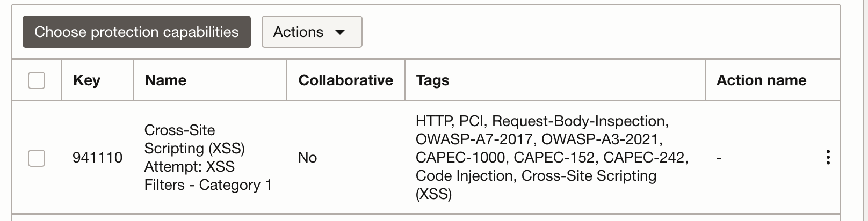Image resolution: width=868 pixels, height=221 pixels.
Task: Open the Actions dropdown menu
Action: pos(312,32)
